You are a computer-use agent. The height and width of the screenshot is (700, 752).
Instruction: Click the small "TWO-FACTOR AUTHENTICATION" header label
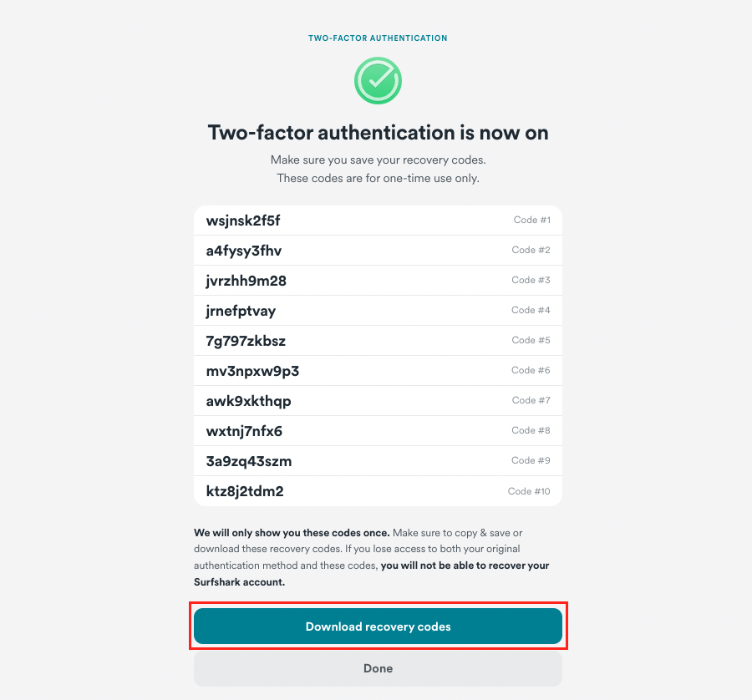click(378, 38)
